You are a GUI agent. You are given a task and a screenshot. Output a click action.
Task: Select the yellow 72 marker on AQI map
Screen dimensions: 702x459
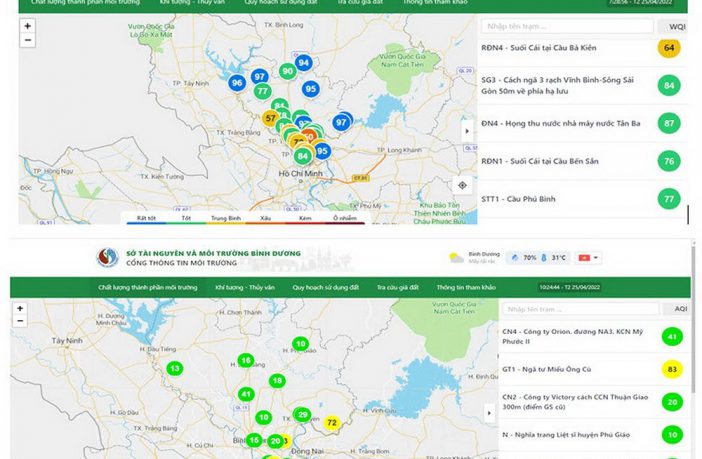[x=332, y=423]
